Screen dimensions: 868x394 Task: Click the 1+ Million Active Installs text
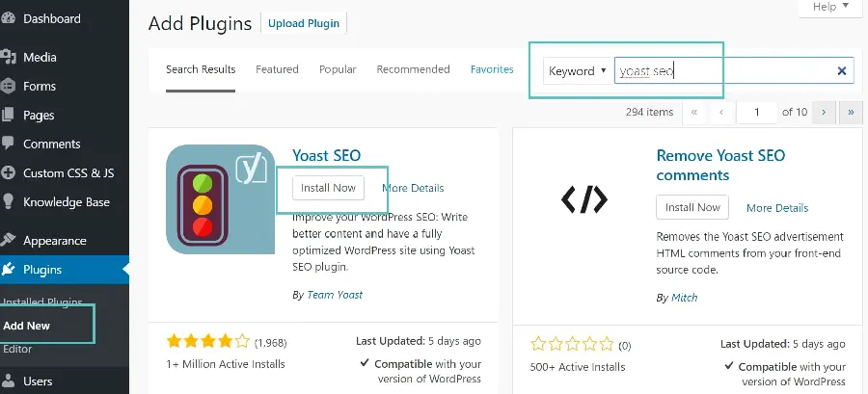click(x=226, y=364)
